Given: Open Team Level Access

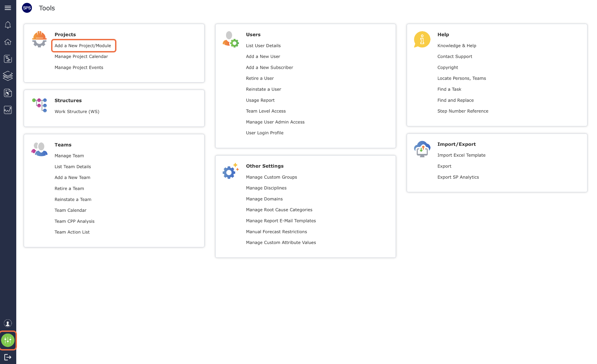Looking at the screenshot, I should coord(266,111).
